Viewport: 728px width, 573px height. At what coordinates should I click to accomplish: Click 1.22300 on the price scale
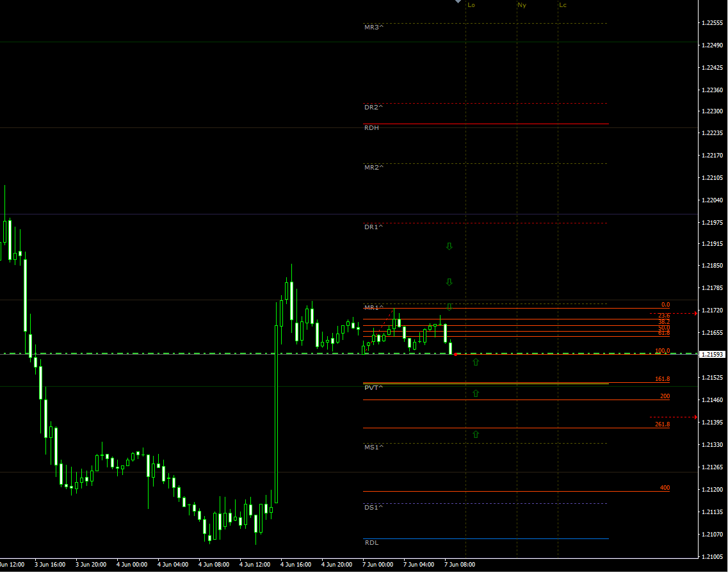point(712,111)
